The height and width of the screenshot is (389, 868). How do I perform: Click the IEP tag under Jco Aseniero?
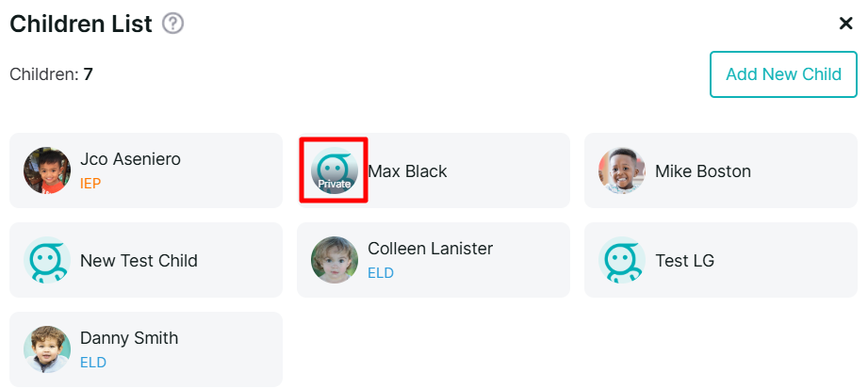pos(90,184)
